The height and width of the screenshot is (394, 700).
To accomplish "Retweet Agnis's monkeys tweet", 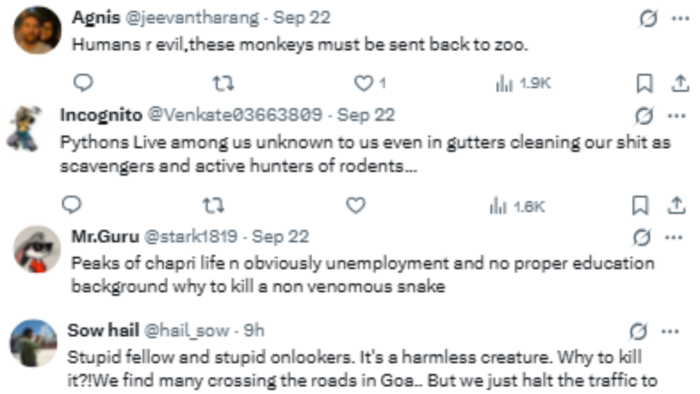I will [223, 83].
